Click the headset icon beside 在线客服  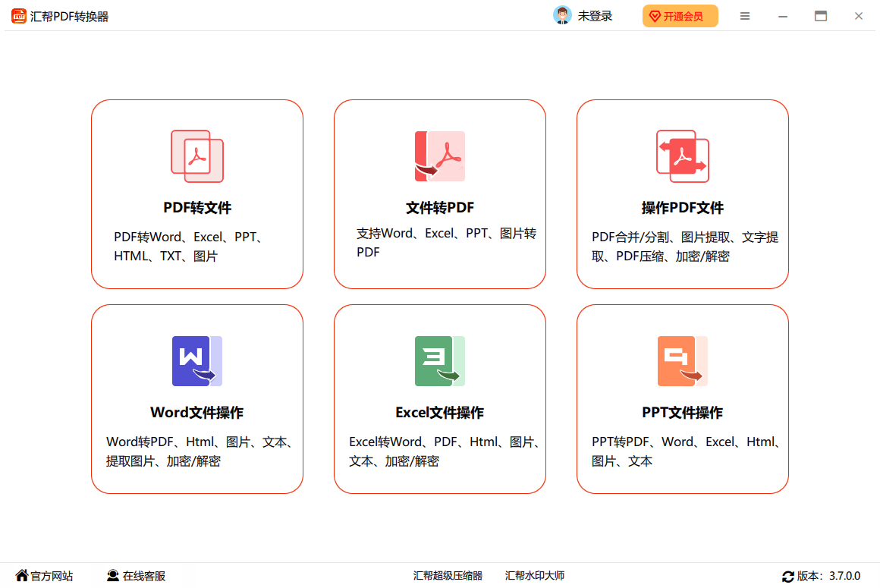tap(113, 576)
